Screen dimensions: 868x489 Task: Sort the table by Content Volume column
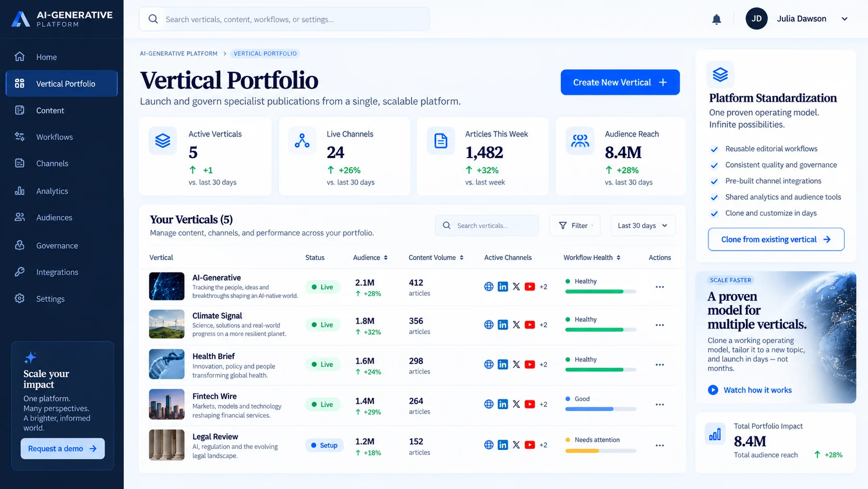tap(436, 258)
